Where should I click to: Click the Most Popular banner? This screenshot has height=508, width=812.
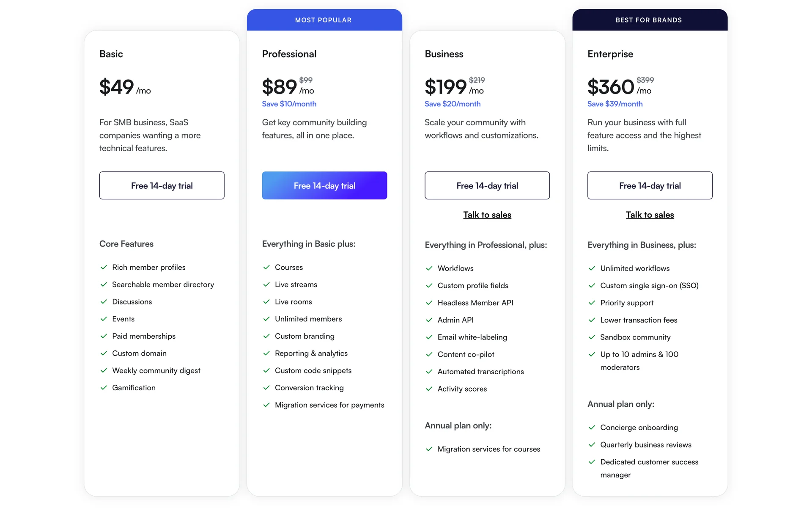324,20
